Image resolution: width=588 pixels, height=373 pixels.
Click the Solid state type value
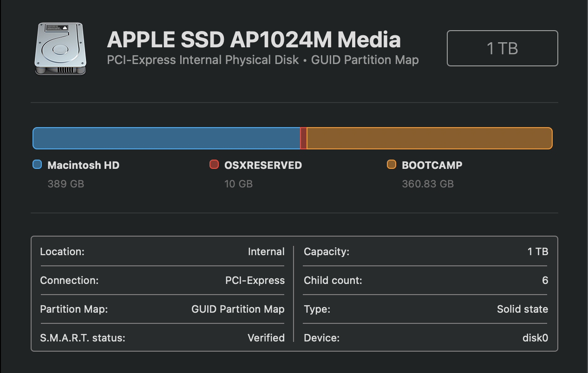523,309
